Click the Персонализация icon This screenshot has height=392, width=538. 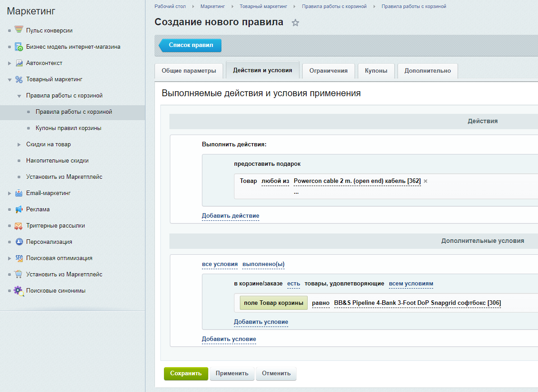[19, 242]
